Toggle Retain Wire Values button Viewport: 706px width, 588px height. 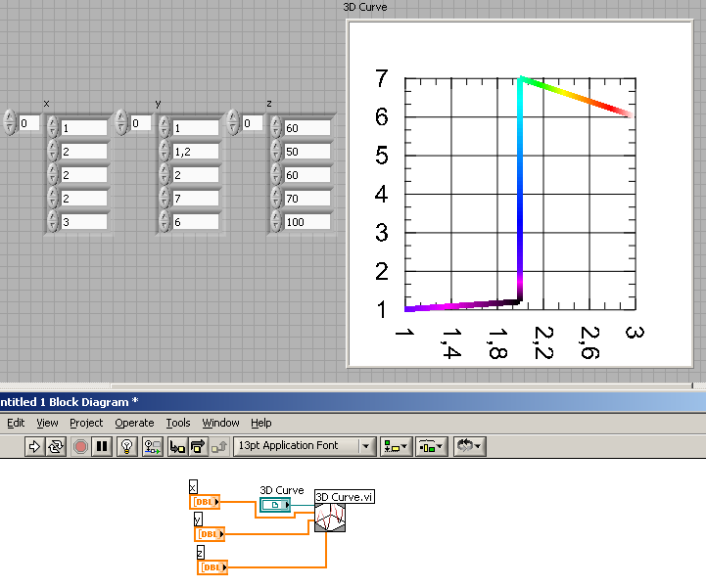click(x=152, y=446)
